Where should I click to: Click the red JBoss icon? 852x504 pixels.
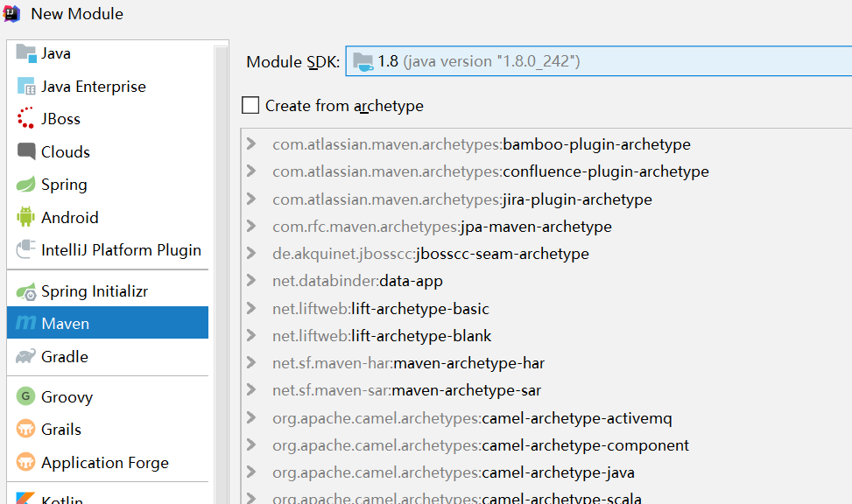(26, 119)
